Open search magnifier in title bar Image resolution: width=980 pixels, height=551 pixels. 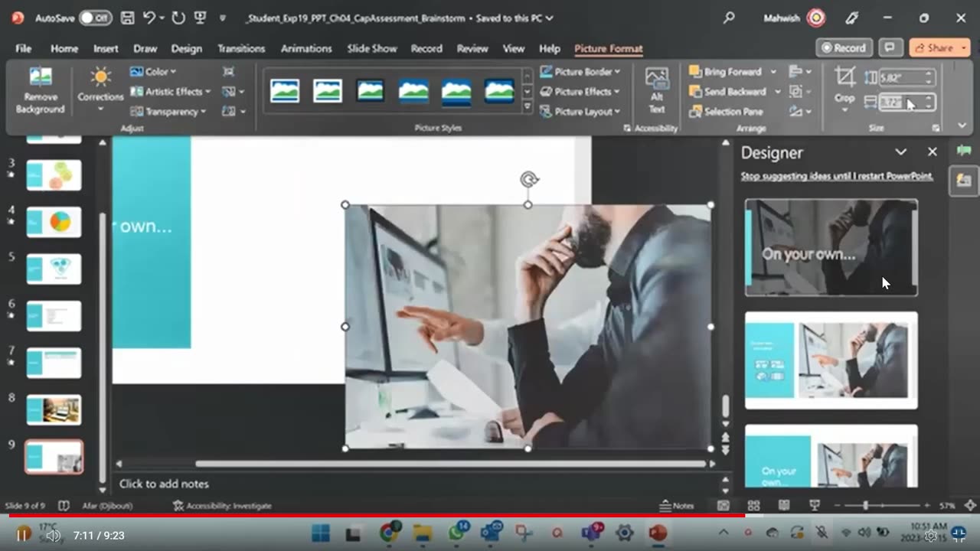(729, 18)
